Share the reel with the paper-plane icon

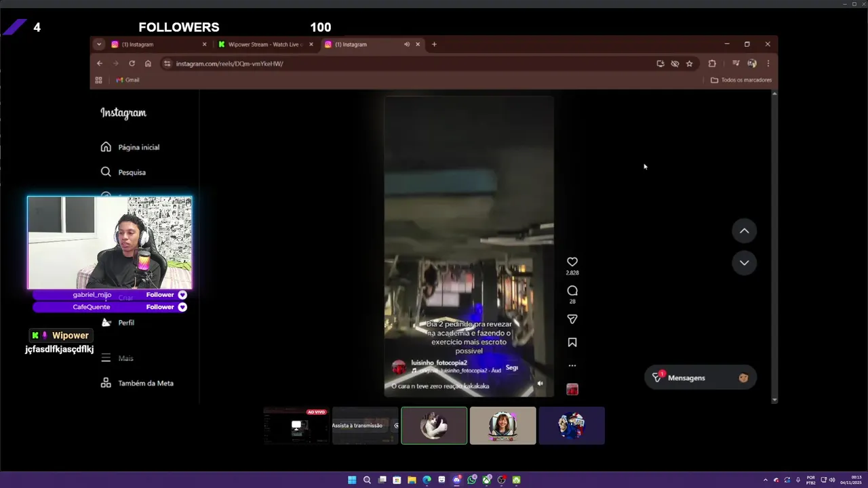pyautogui.click(x=572, y=319)
